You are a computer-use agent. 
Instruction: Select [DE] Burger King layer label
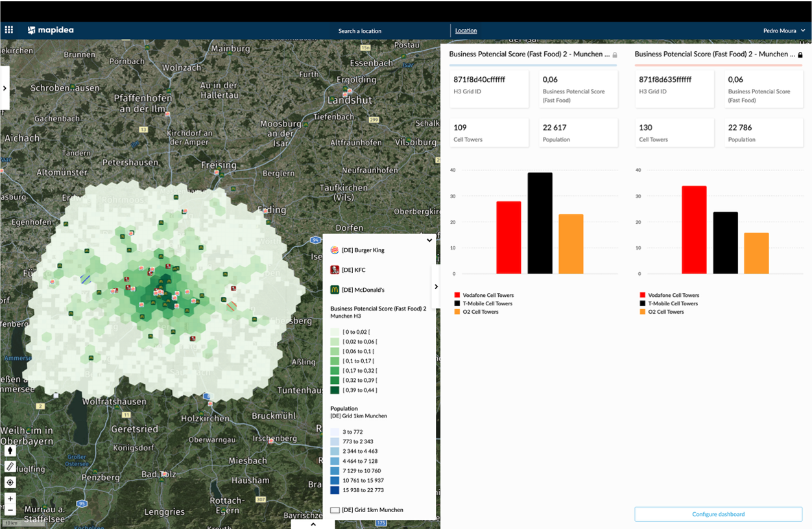[363, 250]
